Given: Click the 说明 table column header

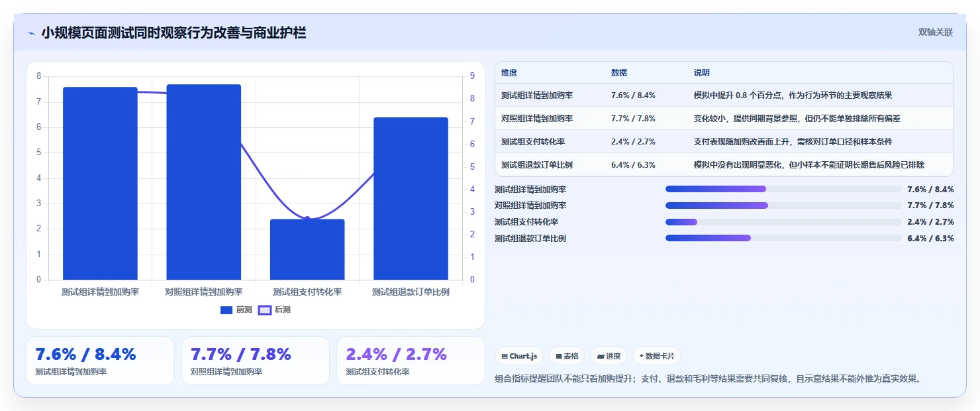Looking at the screenshot, I should click(702, 73).
